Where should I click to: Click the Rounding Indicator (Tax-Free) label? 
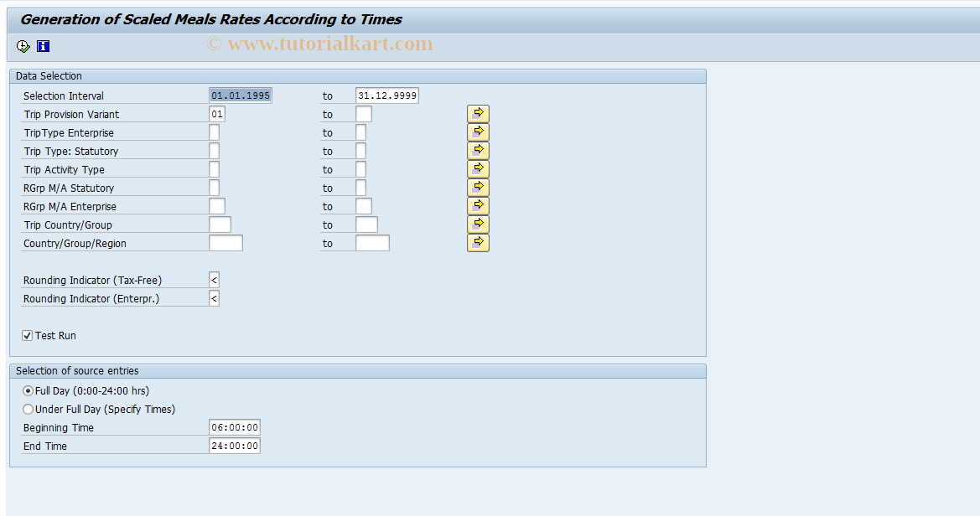[x=92, y=281]
